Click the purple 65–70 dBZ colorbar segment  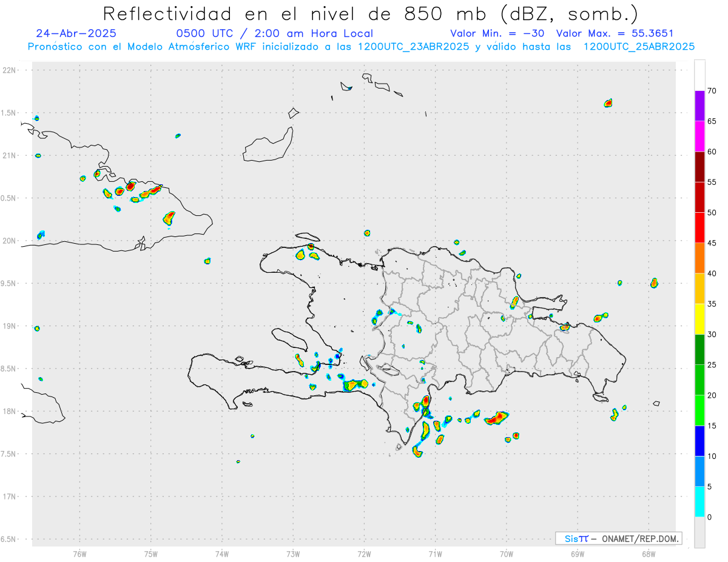coord(699,106)
